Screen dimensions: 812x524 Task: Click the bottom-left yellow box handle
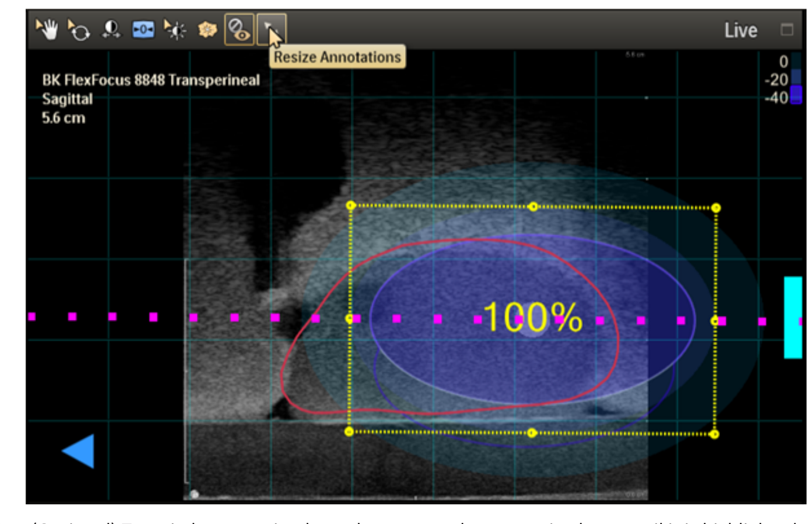(x=349, y=432)
